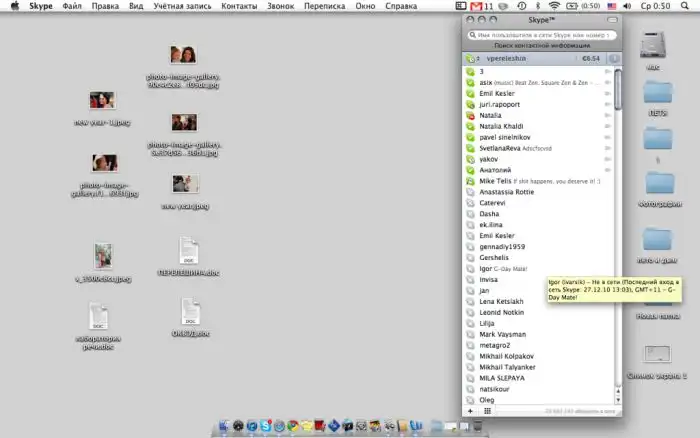700x438 pixels.
Task: Click the contact list scrollbar
Action: pyautogui.click(x=619, y=90)
